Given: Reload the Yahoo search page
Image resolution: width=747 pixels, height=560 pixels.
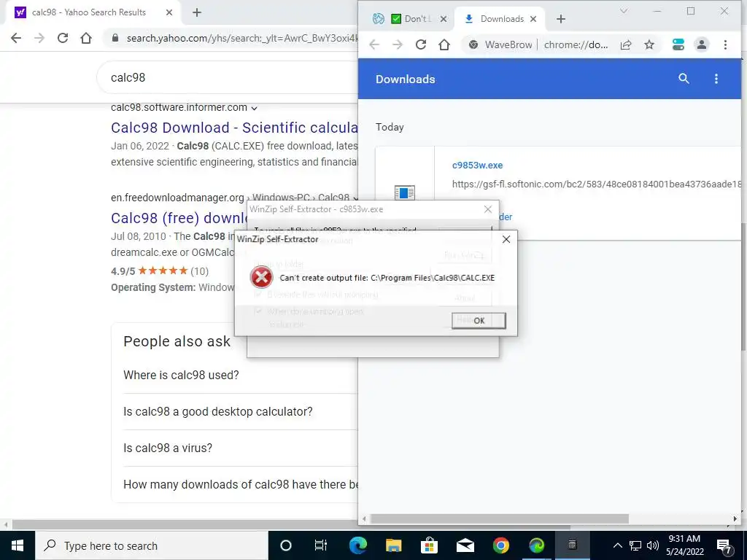Looking at the screenshot, I should point(63,38).
